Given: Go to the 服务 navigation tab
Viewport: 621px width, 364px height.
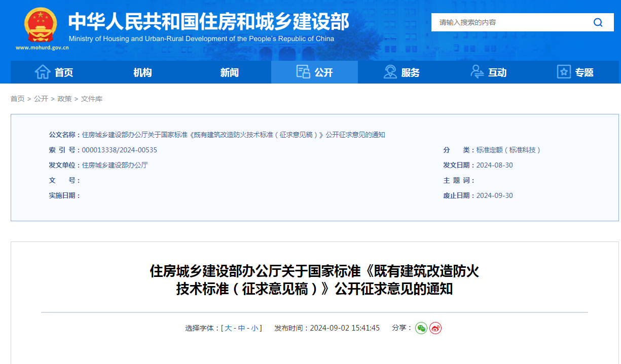Looking at the screenshot, I should pyautogui.click(x=401, y=72).
